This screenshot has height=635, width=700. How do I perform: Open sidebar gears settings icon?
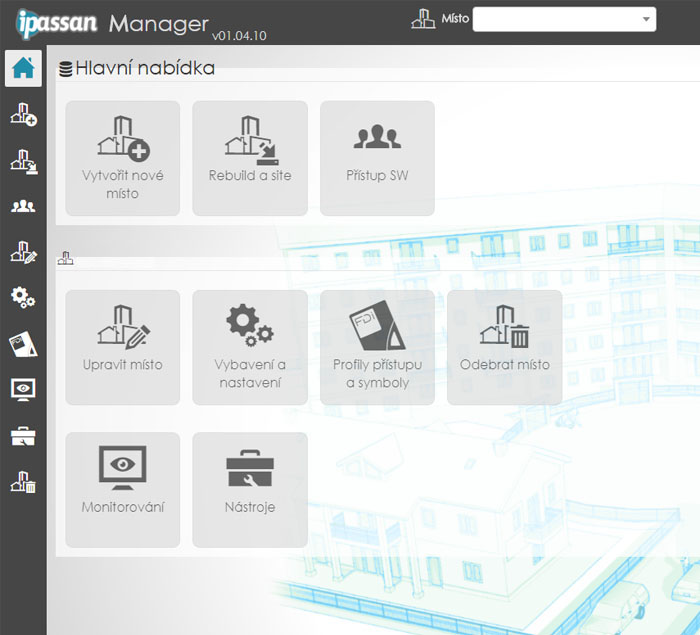click(23, 298)
